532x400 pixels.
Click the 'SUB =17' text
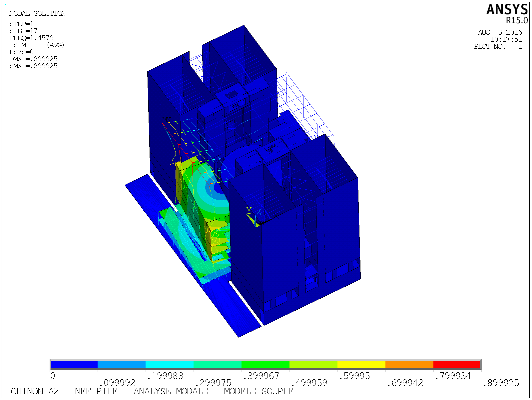pyautogui.click(x=23, y=31)
